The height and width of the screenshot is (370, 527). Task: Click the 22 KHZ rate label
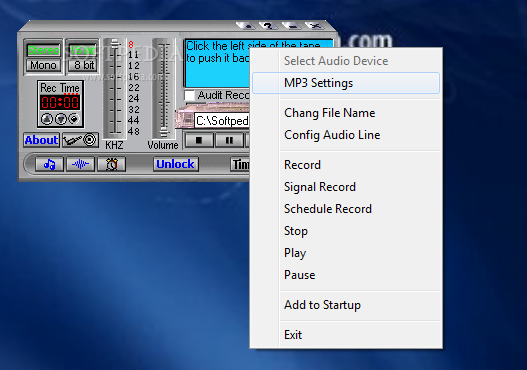click(133, 88)
